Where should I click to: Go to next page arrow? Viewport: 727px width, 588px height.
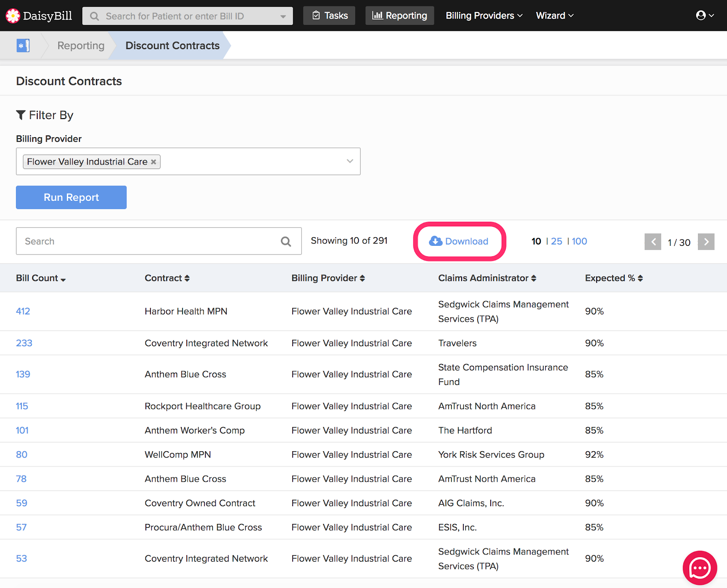(x=706, y=242)
